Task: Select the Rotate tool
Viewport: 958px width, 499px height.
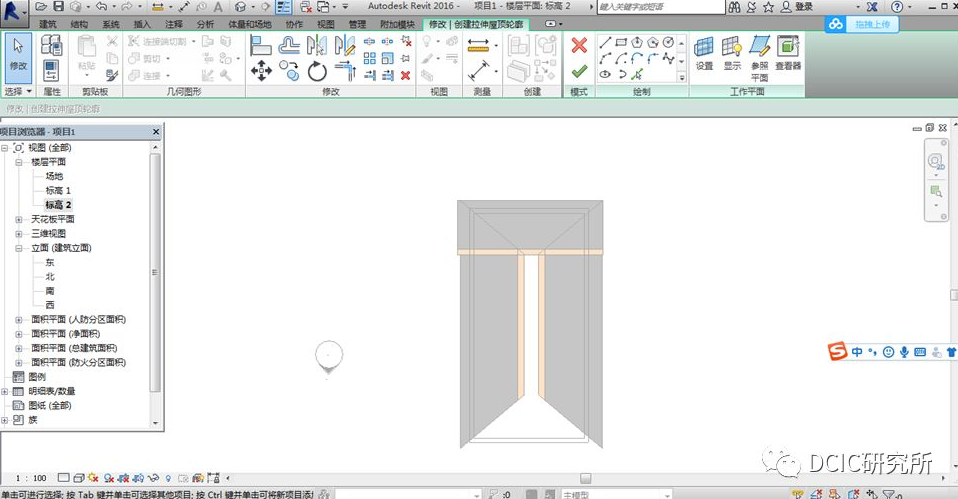Action: click(317, 71)
